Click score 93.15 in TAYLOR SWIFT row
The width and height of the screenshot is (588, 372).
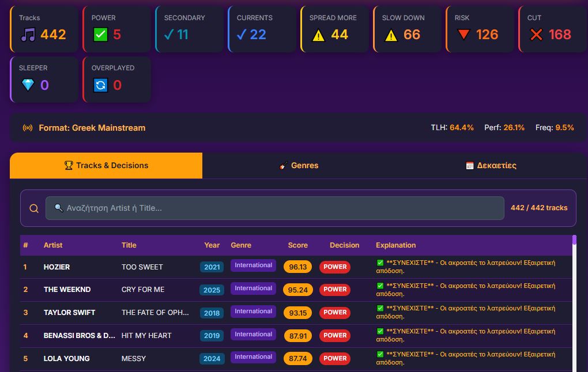coord(298,313)
